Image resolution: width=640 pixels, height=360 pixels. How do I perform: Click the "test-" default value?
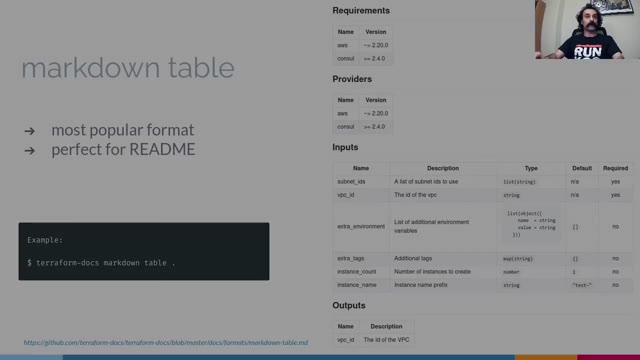[x=581, y=285]
